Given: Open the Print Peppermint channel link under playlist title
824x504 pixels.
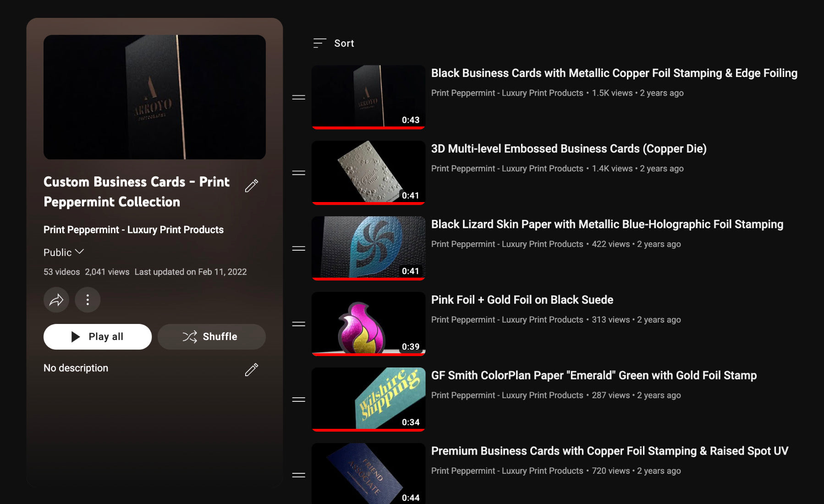Looking at the screenshot, I should [133, 230].
